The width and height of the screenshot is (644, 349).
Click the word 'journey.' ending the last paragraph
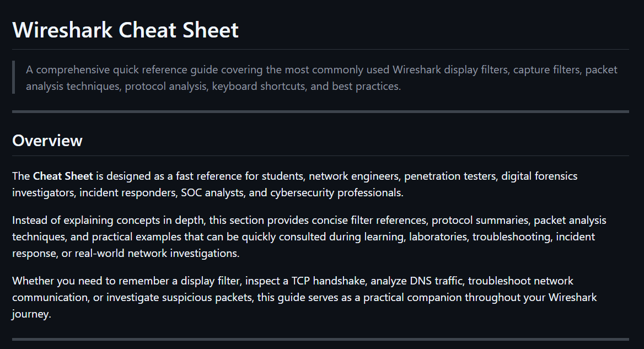pos(31,314)
